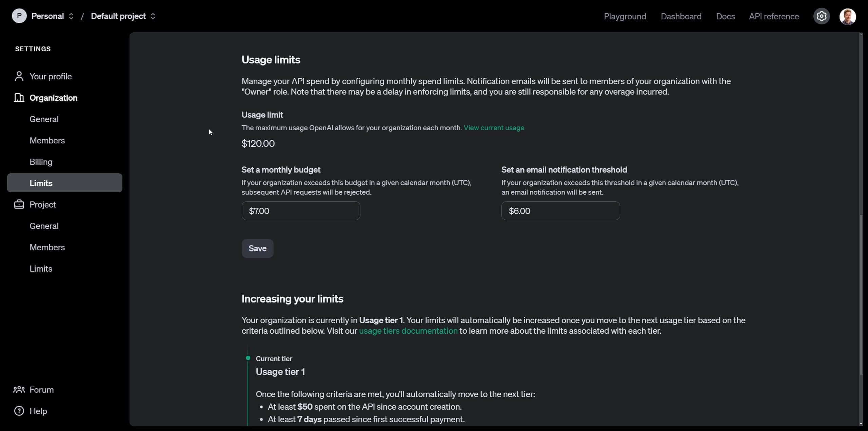Click the Members item under Organization
The width and height of the screenshot is (868, 431).
(47, 140)
